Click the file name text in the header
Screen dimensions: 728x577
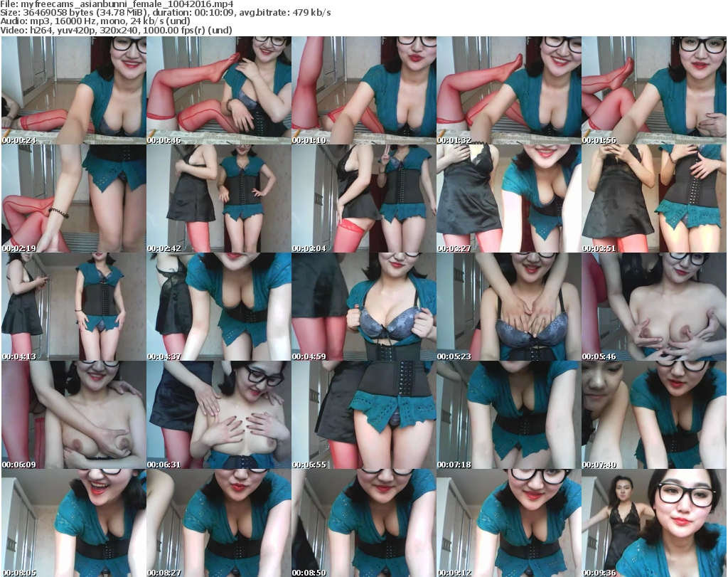point(114,4)
